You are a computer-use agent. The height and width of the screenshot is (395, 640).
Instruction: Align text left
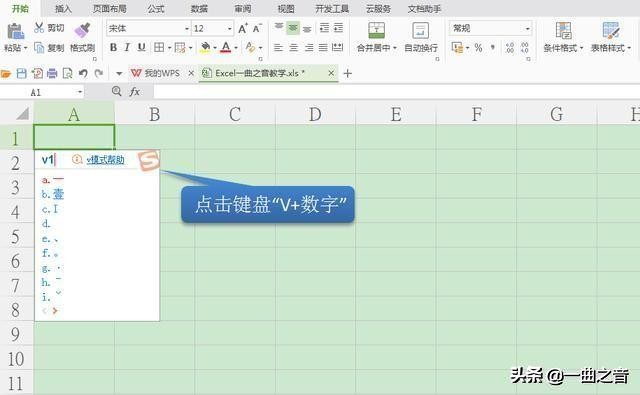coord(278,48)
